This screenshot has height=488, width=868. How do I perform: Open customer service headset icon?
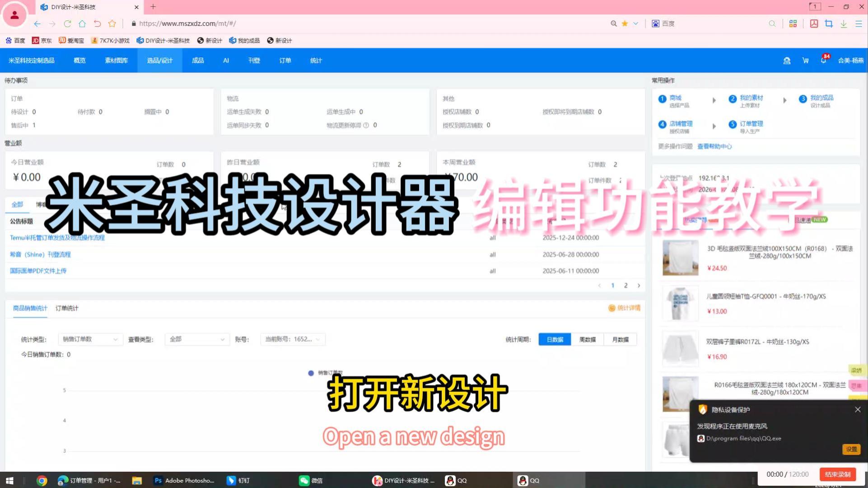point(787,61)
